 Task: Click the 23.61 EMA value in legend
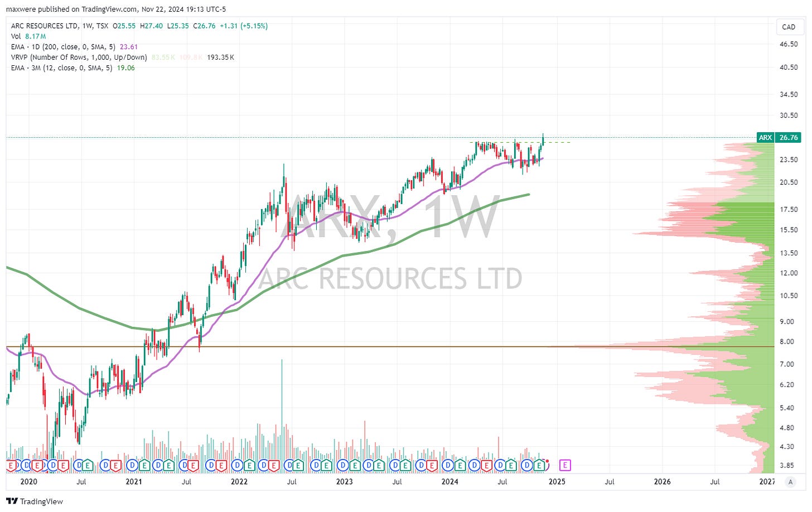tap(129, 47)
